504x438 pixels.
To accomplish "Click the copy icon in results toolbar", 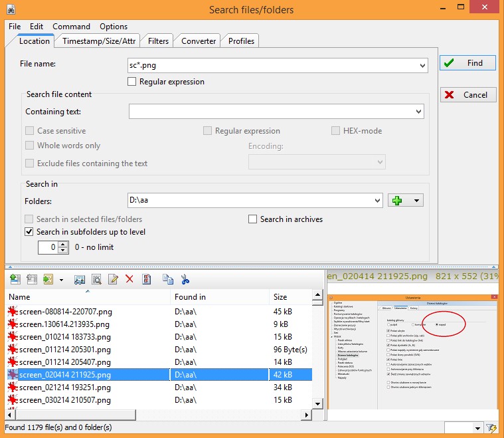I will click(x=168, y=280).
